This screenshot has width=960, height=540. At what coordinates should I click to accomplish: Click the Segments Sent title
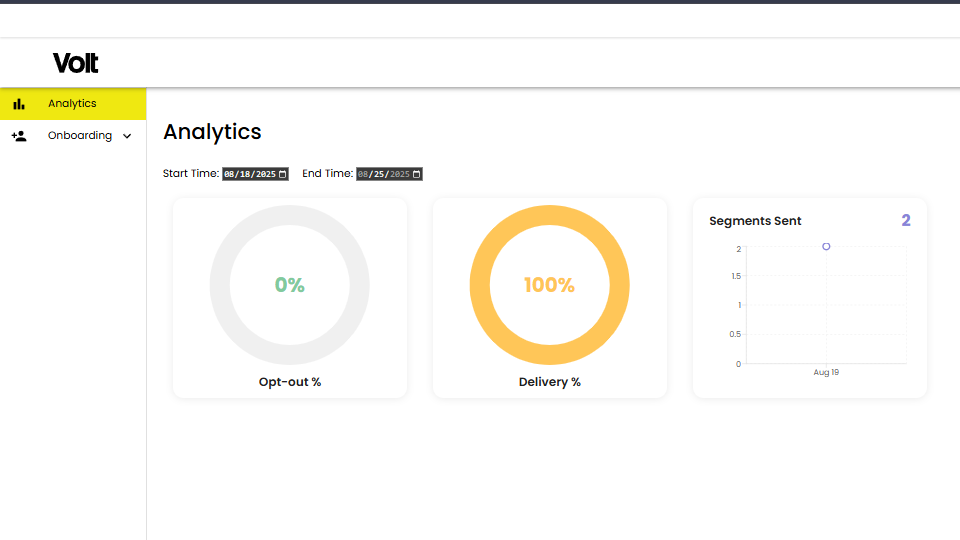755,221
